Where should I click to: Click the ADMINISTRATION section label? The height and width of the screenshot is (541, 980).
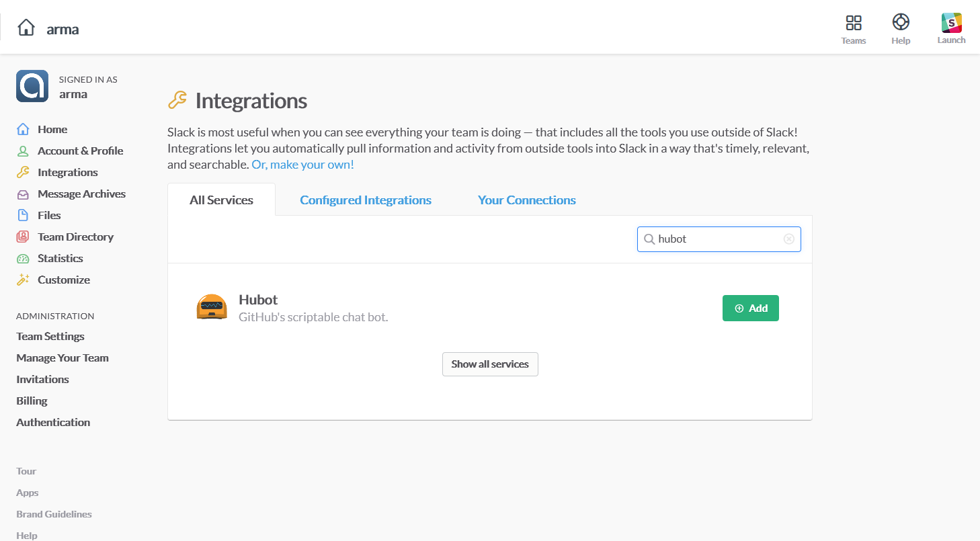[x=55, y=316]
